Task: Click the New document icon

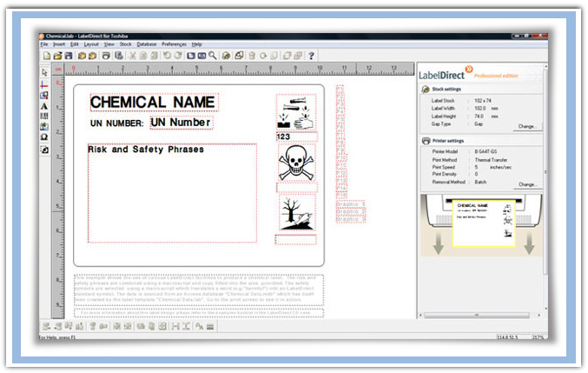Action: point(47,56)
